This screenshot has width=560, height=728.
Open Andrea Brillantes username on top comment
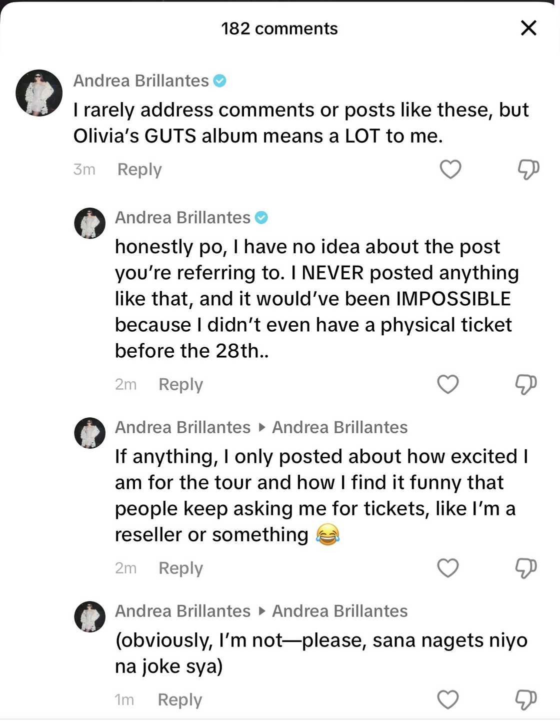pyautogui.click(x=141, y=81)
